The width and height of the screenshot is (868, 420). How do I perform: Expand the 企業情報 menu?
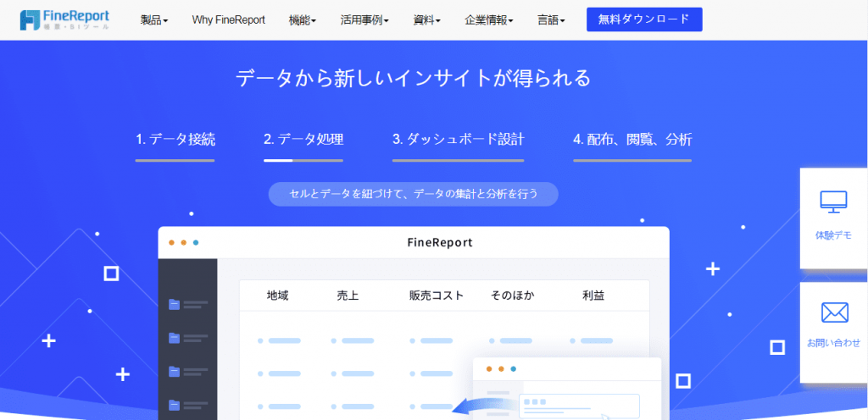[x=489, y=19]
